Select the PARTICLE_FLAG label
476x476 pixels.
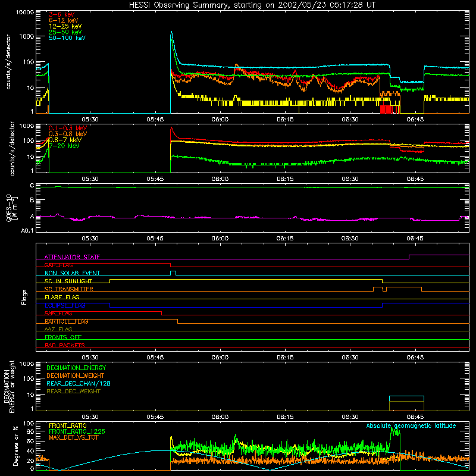pyautogui.click(x=67, y=321)
